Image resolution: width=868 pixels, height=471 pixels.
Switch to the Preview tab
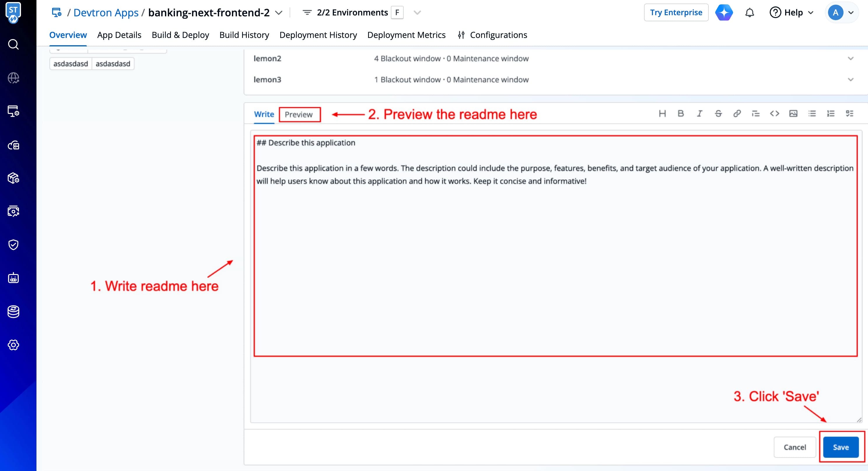click(x=299, y=115)
